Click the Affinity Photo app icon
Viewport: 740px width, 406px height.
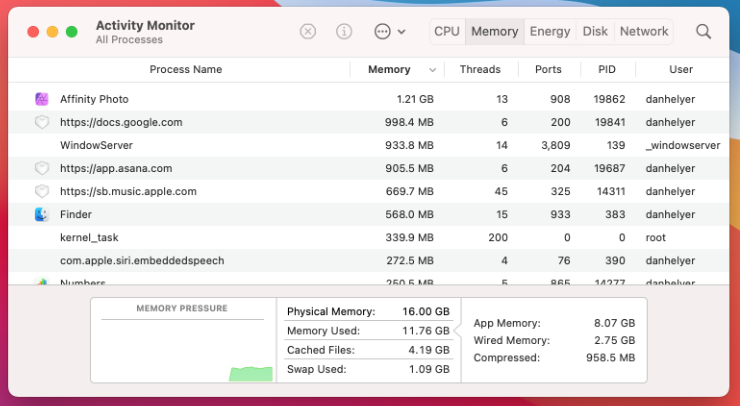[x=42, y=99]
